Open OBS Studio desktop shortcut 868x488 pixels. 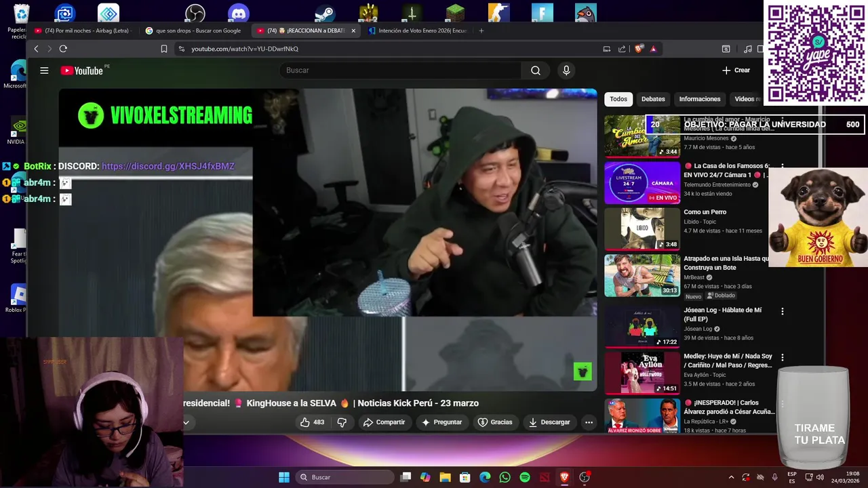195,13
